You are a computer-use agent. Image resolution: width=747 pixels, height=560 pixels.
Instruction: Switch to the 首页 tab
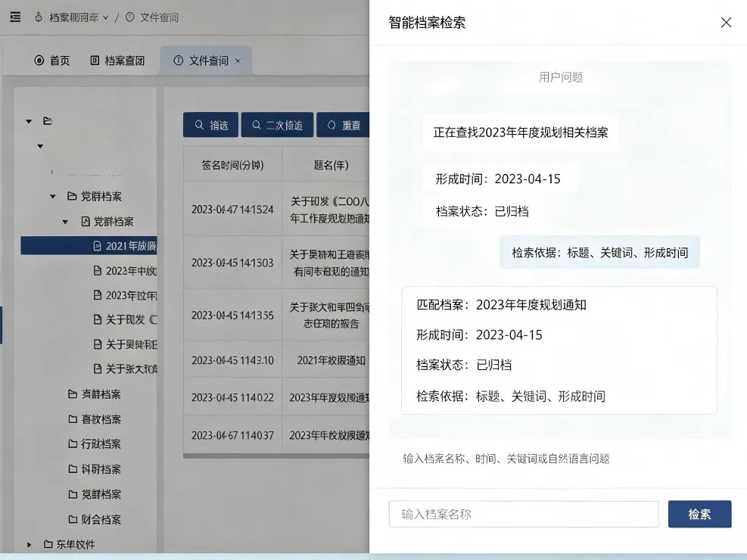click(52, 61)
